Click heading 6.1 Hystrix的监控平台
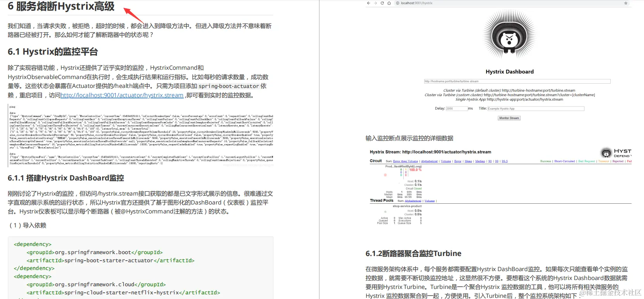 coord(53,52)
